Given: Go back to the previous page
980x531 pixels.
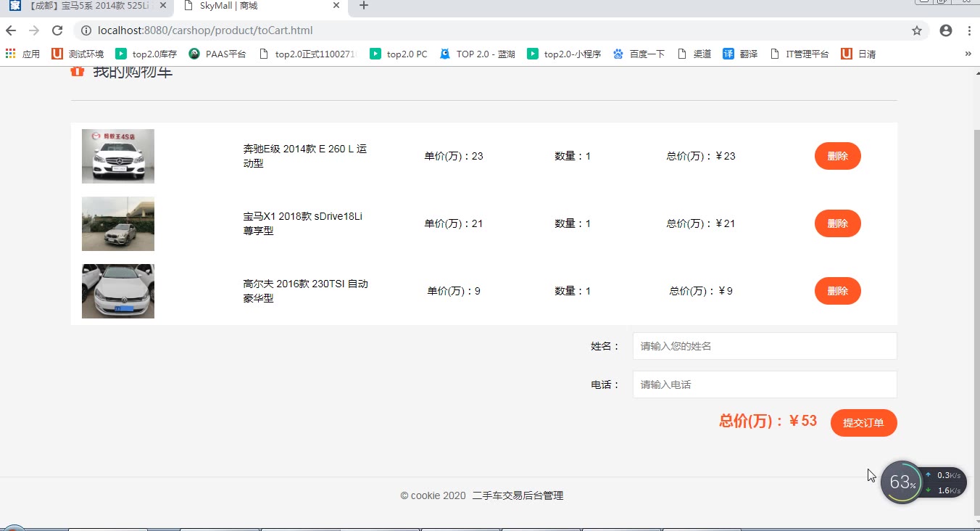Looking at the screenshot, I should coord(11,30).
